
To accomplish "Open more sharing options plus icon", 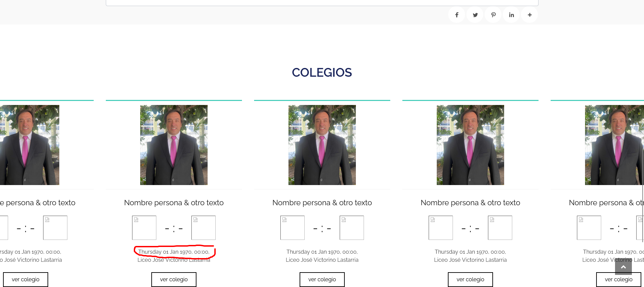I will [x=530, y=15].
